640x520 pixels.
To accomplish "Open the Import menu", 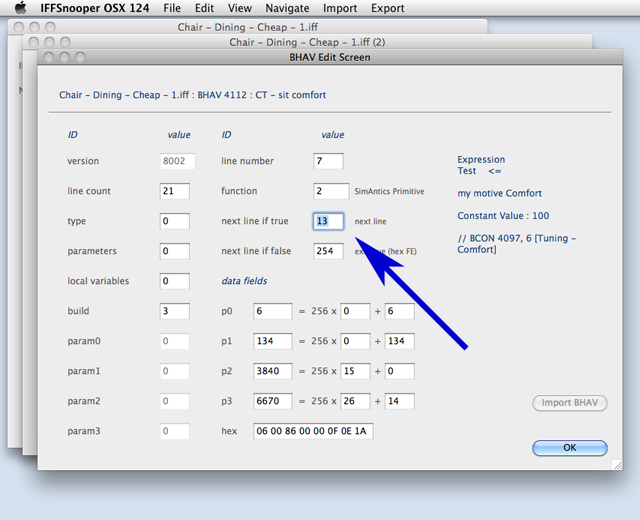I will (340, 8).
